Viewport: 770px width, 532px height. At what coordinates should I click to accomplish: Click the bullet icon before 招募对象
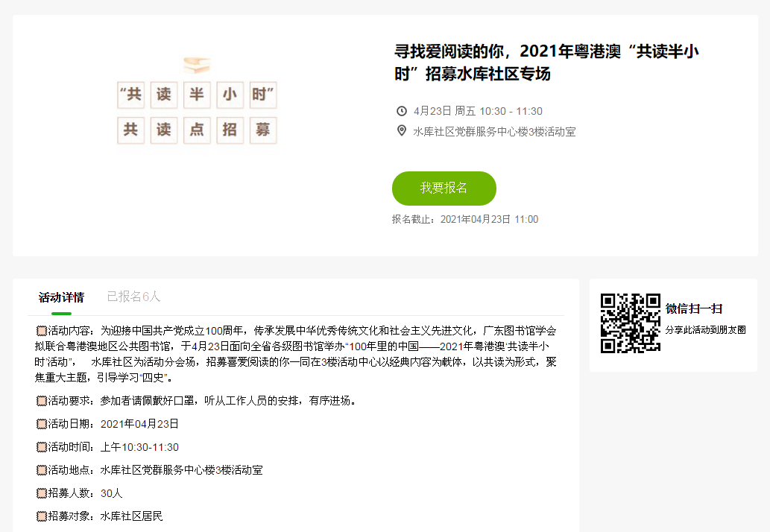(x=42, y=516)
